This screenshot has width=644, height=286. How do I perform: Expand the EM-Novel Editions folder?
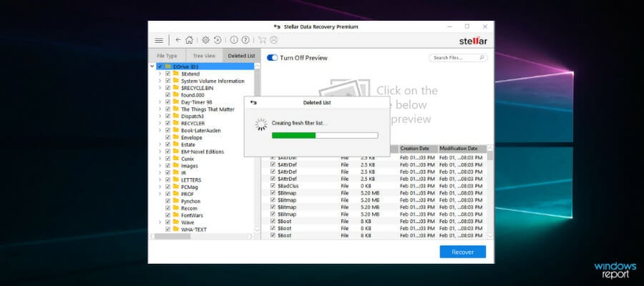tap(160, 152)
